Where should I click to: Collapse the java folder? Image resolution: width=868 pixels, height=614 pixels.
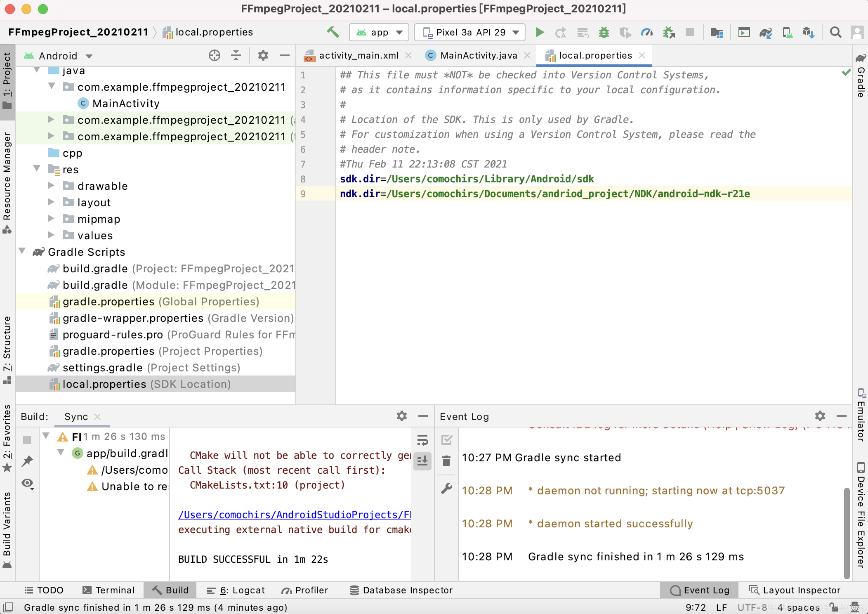tap(37, 71)
